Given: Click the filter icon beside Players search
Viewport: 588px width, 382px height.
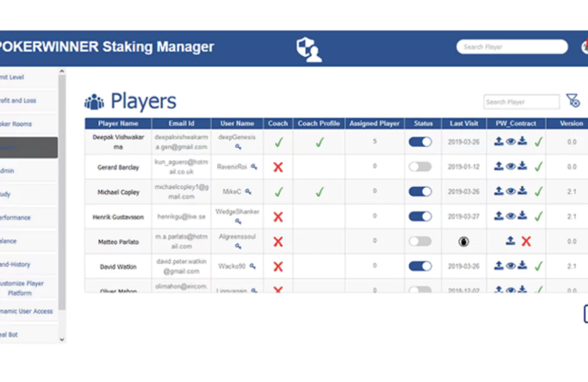Looking at the screenshot, I should [573, 100].
